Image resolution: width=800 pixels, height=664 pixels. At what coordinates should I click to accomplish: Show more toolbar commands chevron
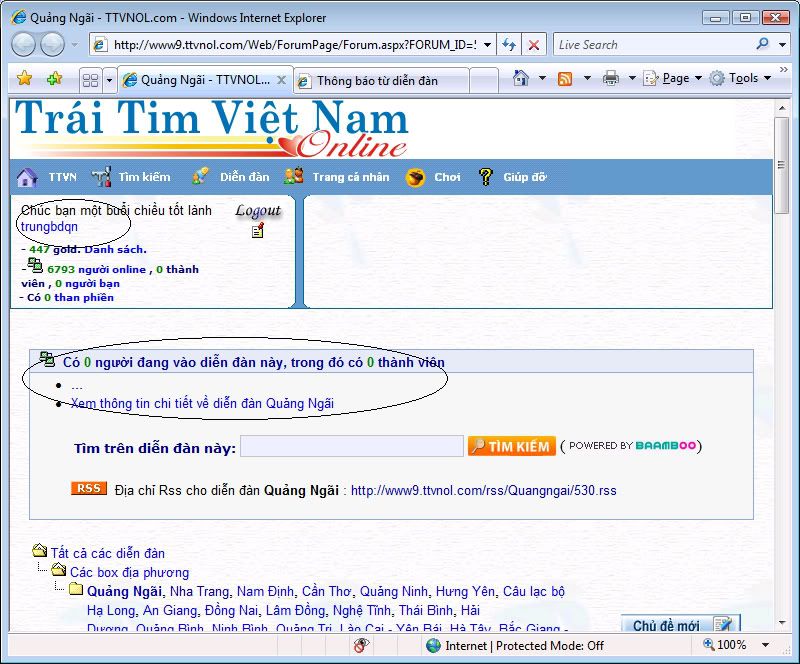pos(784,69)
